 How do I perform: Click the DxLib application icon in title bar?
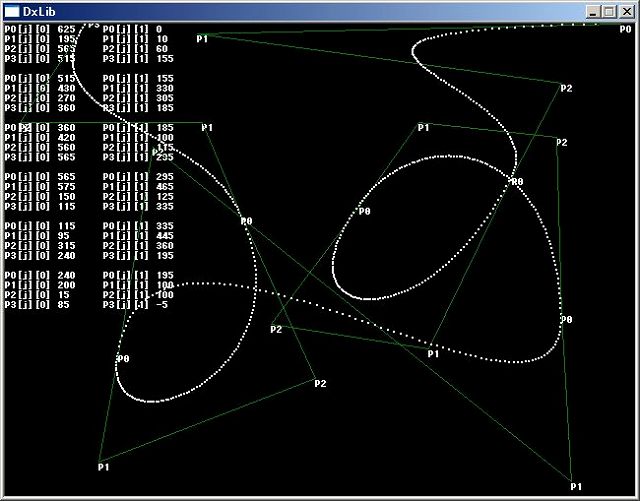tap(12, 12)
